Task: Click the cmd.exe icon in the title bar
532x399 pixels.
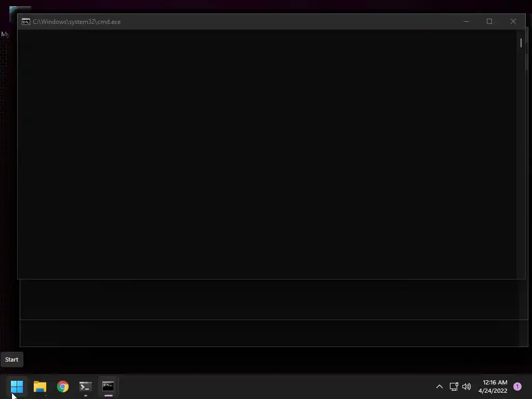Action: 26,22
